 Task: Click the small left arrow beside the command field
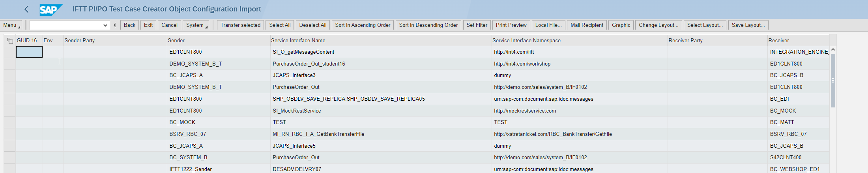[114, 25]
